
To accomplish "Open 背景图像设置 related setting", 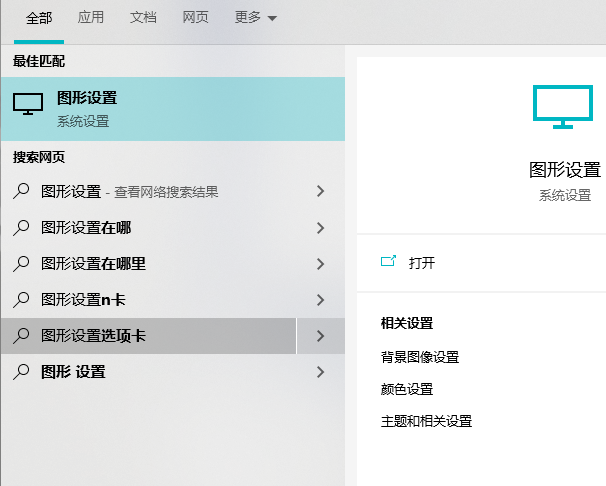I will point(420,357).
